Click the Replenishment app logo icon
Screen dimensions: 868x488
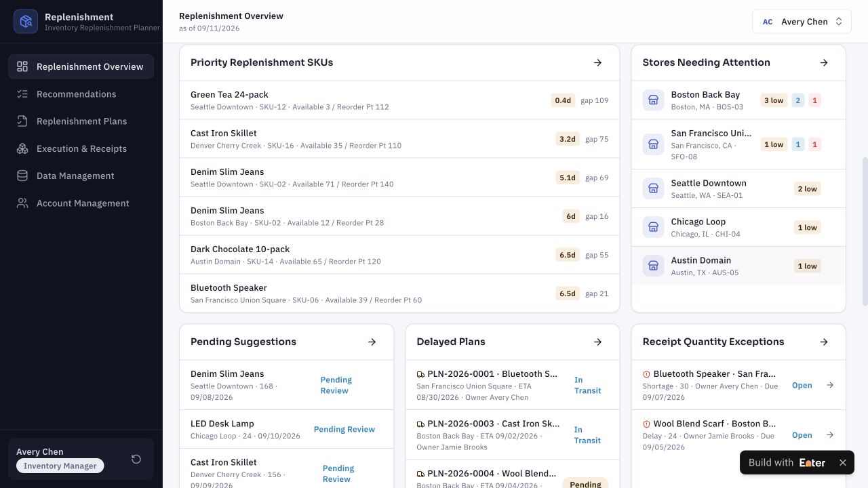(26, 22)
